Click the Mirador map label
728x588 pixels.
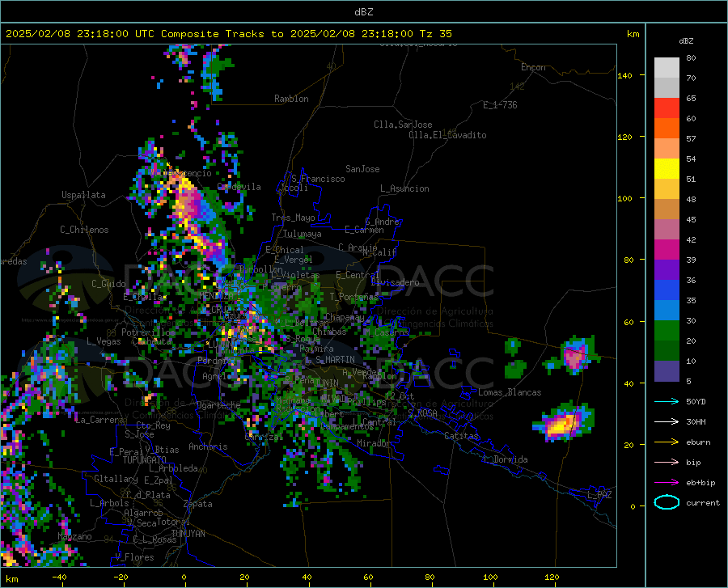click(x=374, y=443)
